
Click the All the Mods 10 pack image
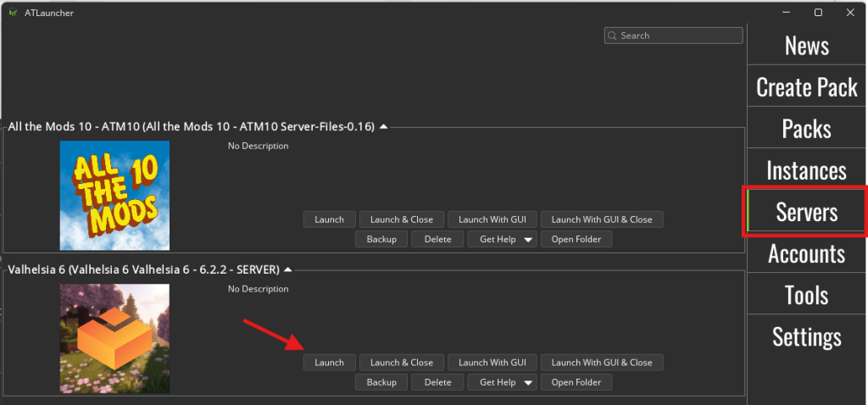(114, 196)
